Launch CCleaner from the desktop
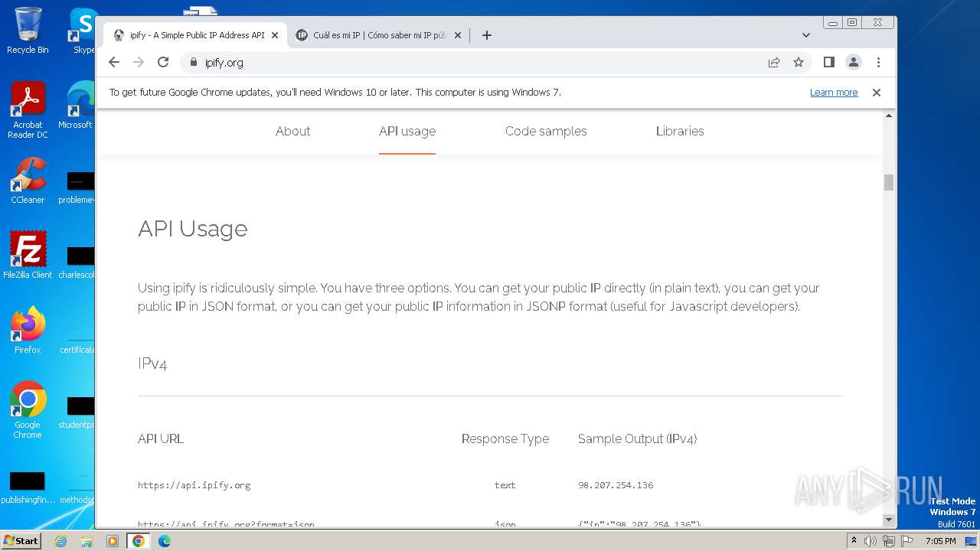Image resolution: width=980 pixels, height=551 pixels. 28,181
